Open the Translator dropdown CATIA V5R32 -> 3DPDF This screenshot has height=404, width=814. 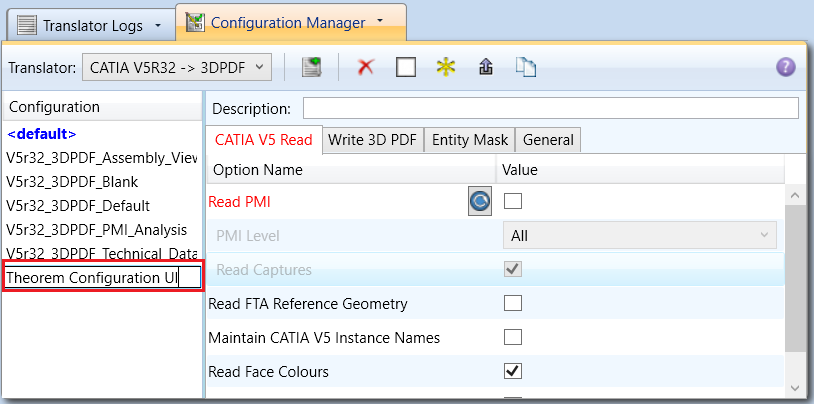coord(177,67)
